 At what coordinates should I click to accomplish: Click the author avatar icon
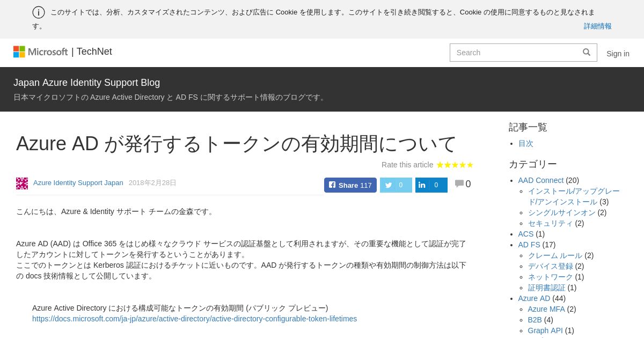[22, 183]
